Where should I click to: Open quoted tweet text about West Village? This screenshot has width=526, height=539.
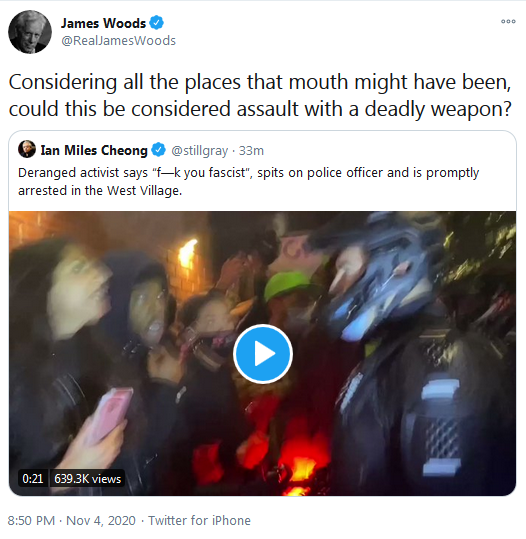248,182
